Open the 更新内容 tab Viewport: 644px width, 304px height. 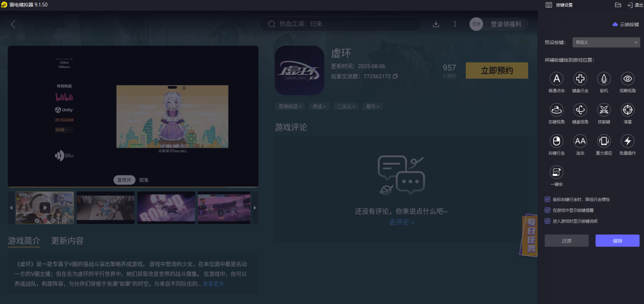coord(67,241)
